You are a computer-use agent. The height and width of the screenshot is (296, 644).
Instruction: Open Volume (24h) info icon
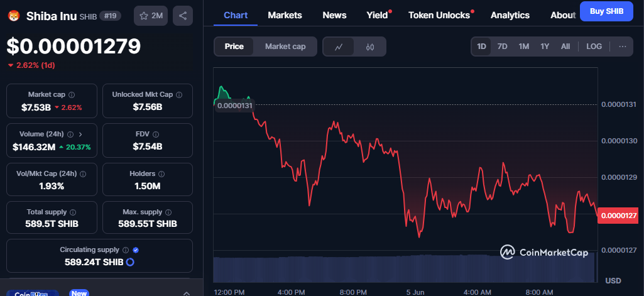tap(70, 134)
